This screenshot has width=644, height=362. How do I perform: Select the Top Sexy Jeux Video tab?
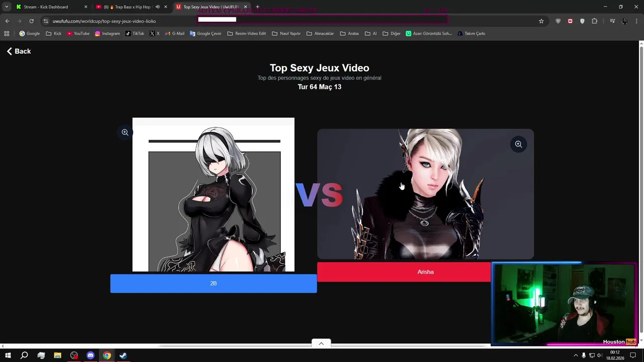coord(211,7)
